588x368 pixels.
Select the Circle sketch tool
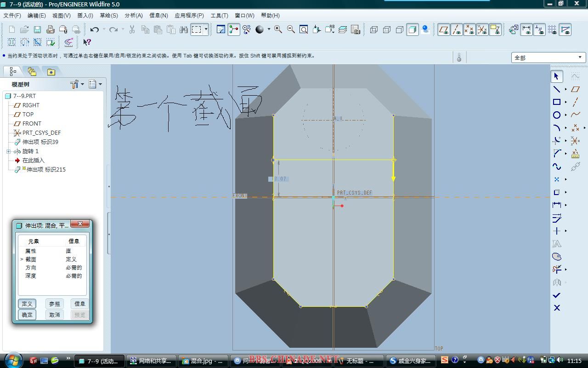(x=556, y=115)
